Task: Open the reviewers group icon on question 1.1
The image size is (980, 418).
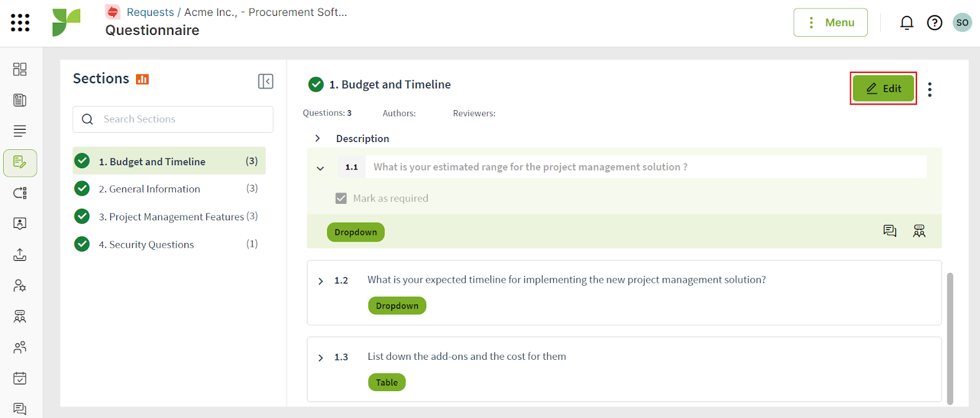Action: point(919,231)
